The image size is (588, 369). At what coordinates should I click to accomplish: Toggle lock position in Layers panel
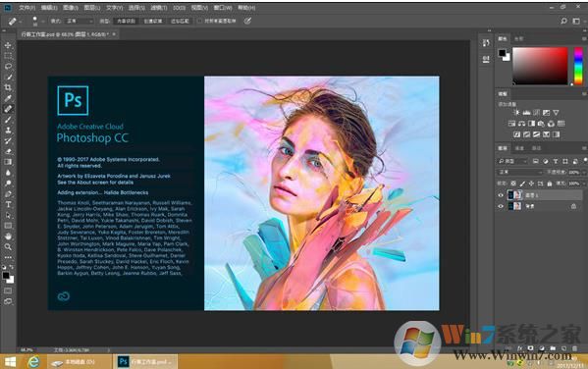531,184
